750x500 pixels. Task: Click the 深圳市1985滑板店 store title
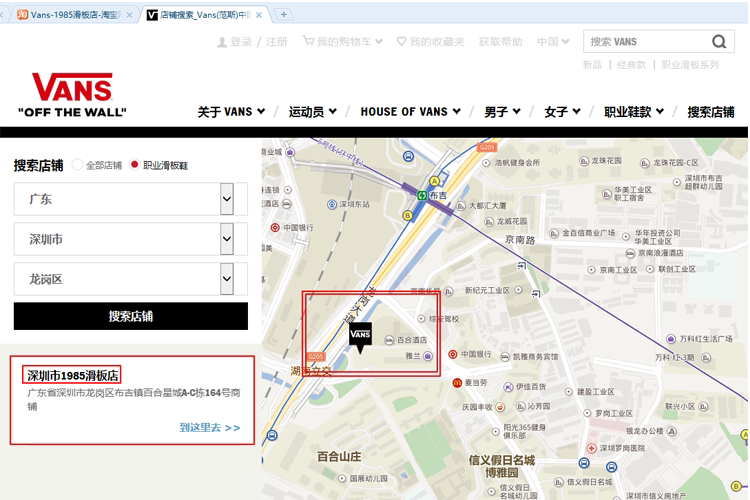72,375
